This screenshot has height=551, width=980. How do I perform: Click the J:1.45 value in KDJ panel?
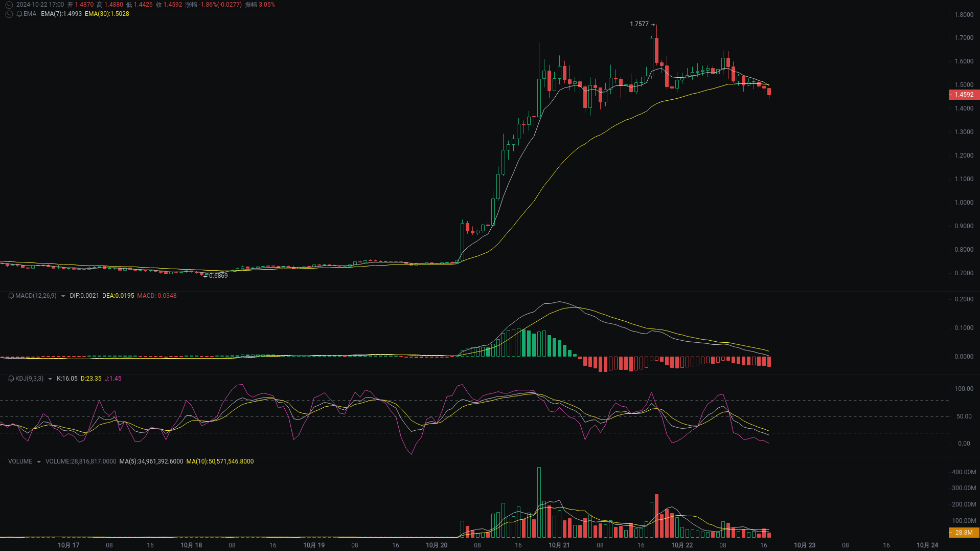tap(113, 379)
